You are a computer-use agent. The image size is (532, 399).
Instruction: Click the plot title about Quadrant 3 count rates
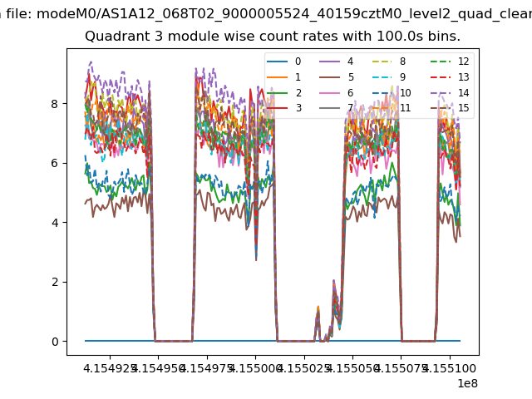pos(272,37)
